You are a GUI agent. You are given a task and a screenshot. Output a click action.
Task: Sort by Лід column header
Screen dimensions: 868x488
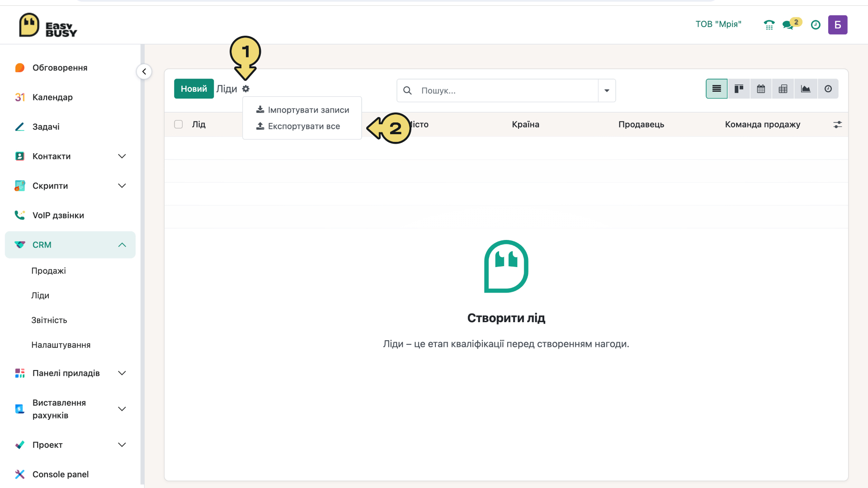coord(199,125)
